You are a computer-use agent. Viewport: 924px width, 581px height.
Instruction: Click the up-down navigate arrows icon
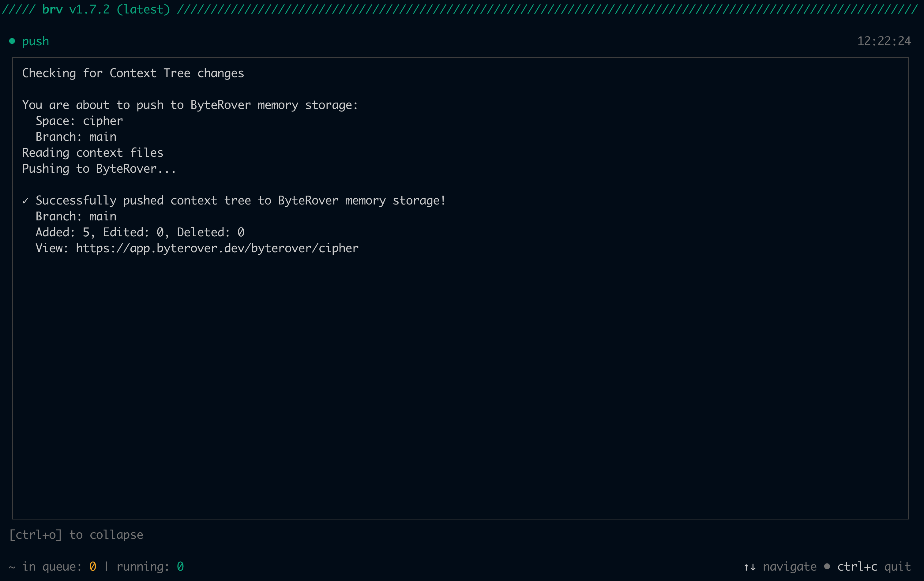(749, 567)
